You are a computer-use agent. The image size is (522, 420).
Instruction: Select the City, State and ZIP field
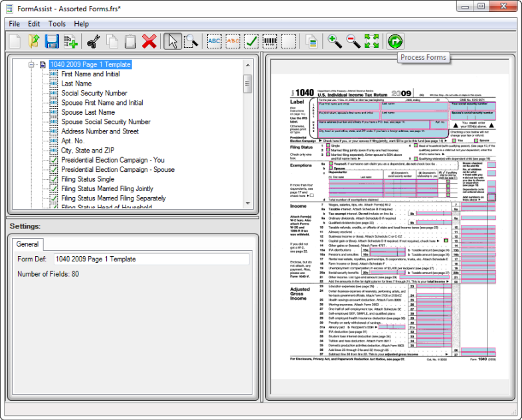coord(88,151)
